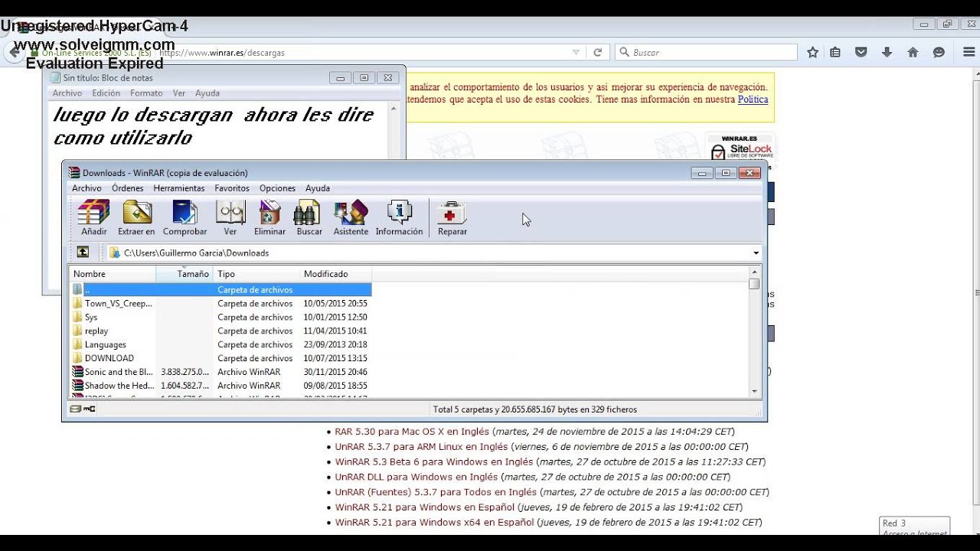
Task: Sort files by the Tamaño column header
Action: tap(185, 274)
